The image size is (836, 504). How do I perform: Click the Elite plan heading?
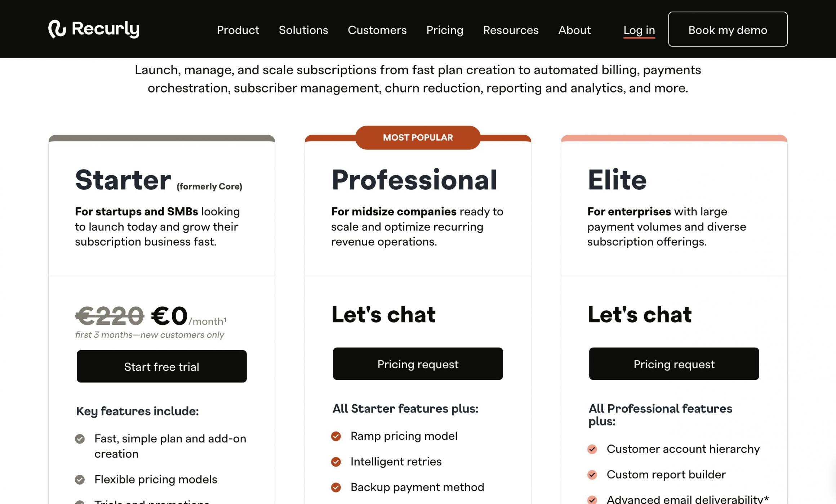[x=617, y=180]
